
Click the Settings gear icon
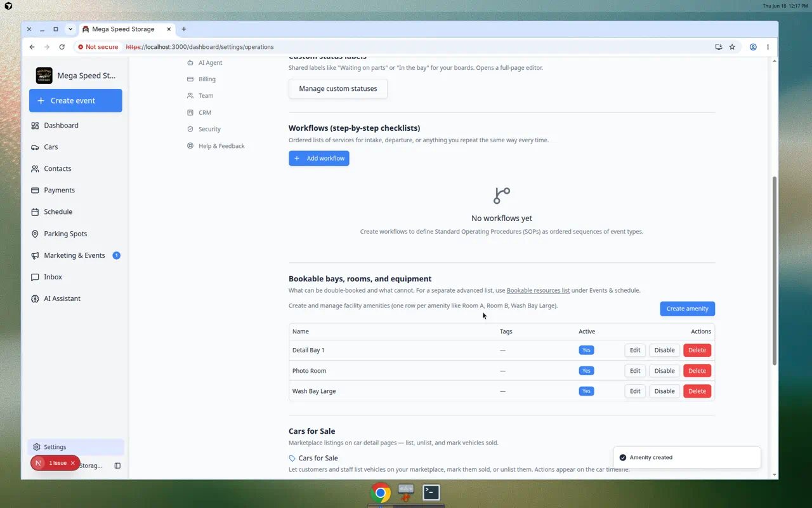[x=37, y=447]
